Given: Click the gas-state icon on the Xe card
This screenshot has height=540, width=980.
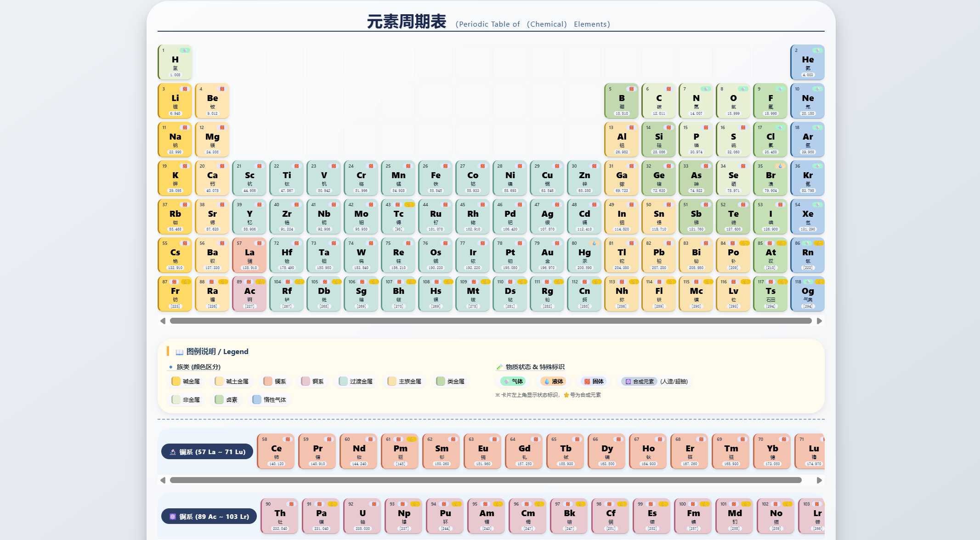Looking at the screenshot, I should (x=817, y=204).
